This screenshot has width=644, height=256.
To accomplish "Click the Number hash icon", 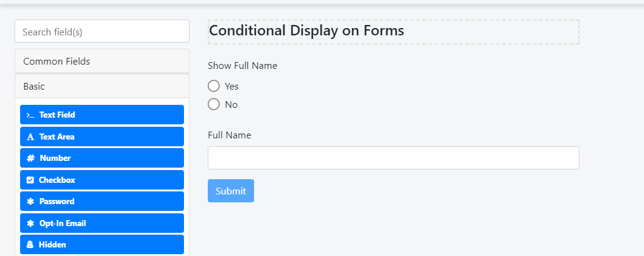I will (x=30, y=158).
